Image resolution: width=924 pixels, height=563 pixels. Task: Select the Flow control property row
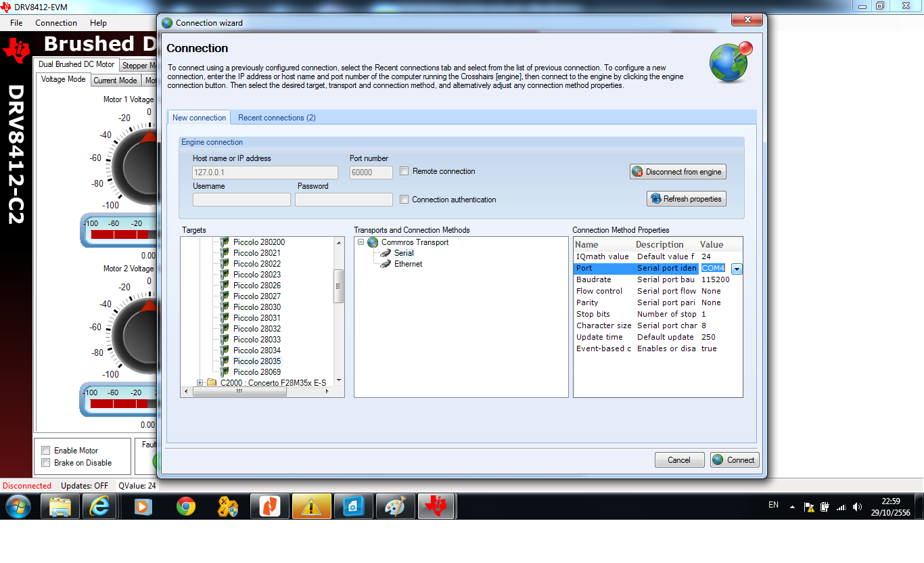657,292
